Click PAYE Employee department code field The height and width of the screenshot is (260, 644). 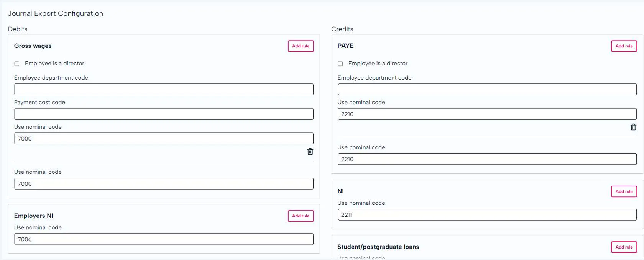[487, 90]
